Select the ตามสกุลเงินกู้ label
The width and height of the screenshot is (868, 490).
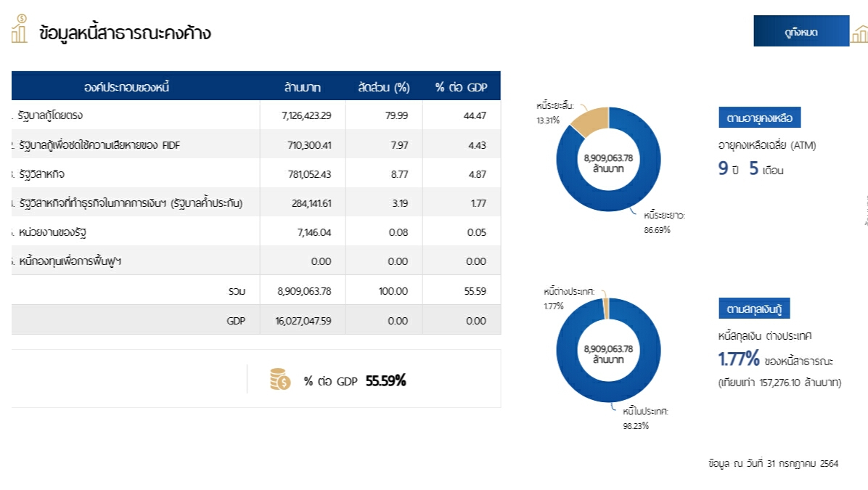pyautogui.click(x=754, y=309)
